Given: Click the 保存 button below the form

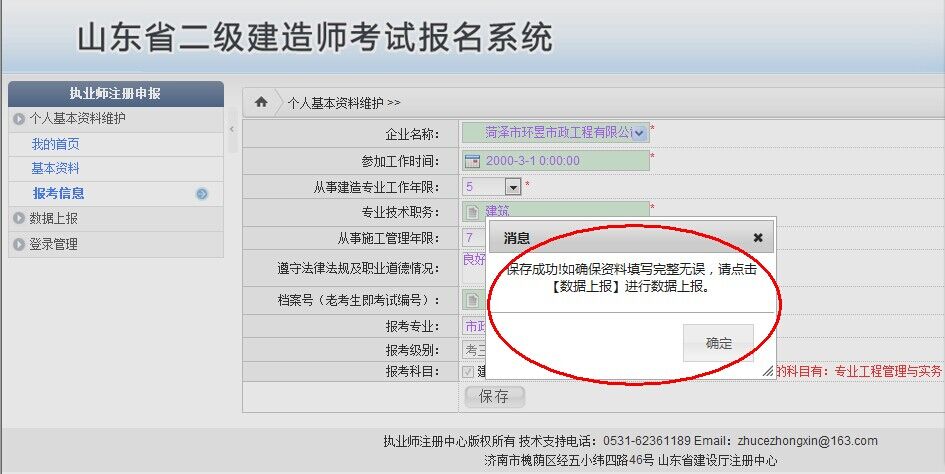Looking at the screenshot, I should [494, 397].
